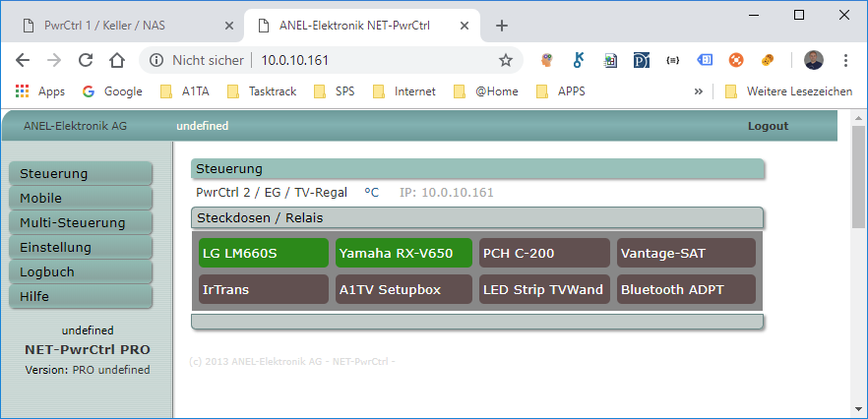Open the Apps grid shortcut
The height and width of the screenshot is (419, 868).
click(x=39, y=91)
